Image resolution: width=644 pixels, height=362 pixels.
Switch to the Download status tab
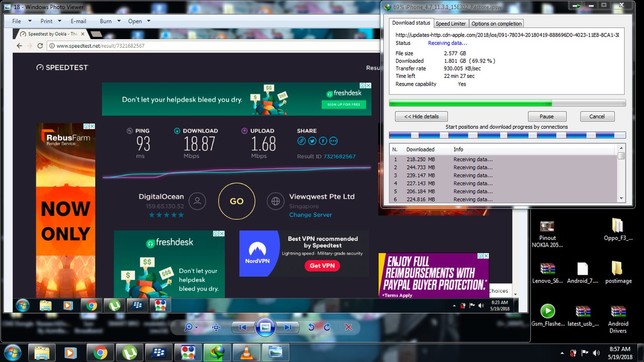[x=411, y=23]
